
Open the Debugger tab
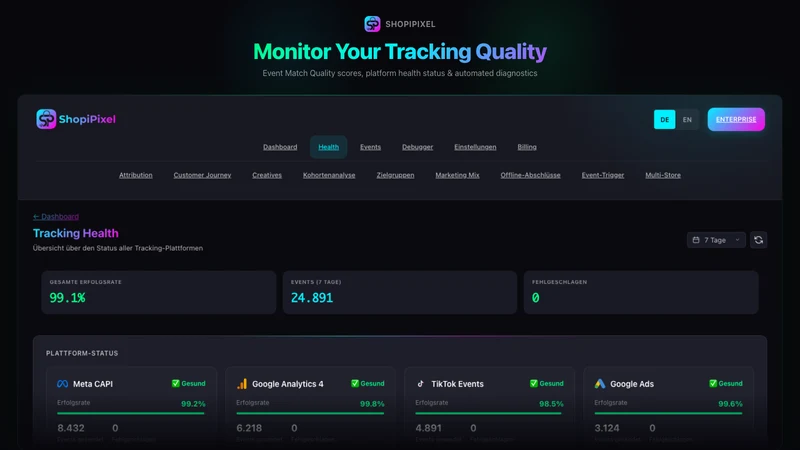pos(417,147)
